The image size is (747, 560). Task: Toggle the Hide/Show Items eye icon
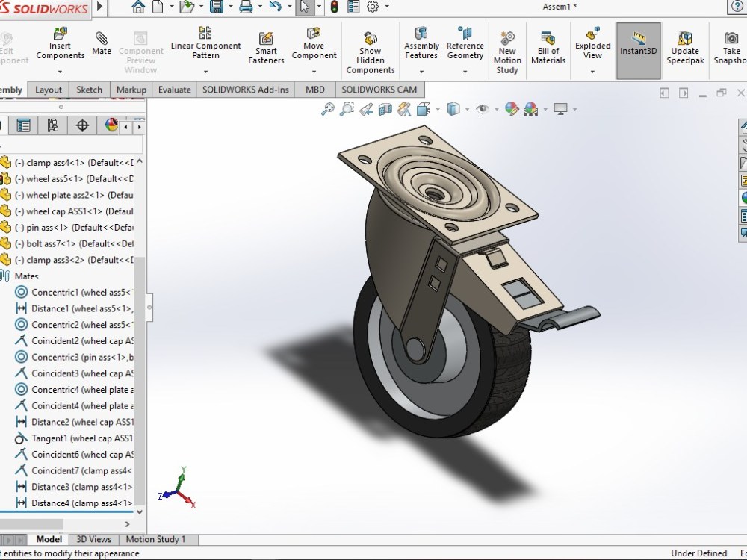483,108
